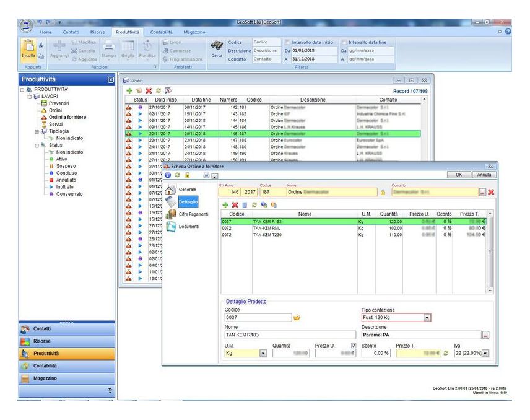Screen dimensions: 530x420
Task: Click the Incolla paste icon in the ribbon
Action: pos(28,46)
